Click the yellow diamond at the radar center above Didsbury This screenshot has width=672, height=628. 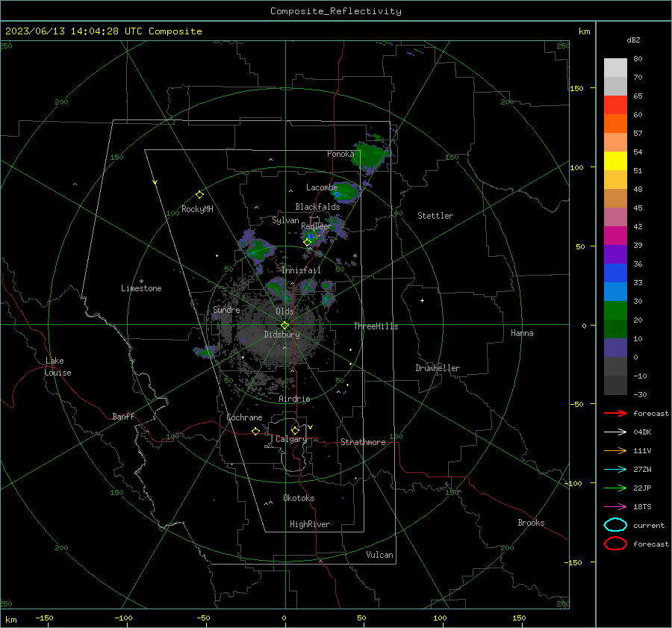(284, 326)
